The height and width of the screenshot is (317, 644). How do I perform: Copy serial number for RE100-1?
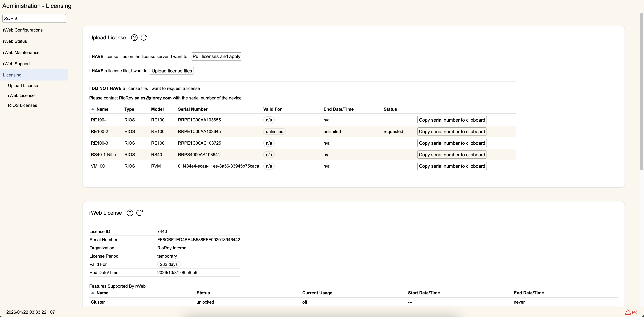pos(452,120)
